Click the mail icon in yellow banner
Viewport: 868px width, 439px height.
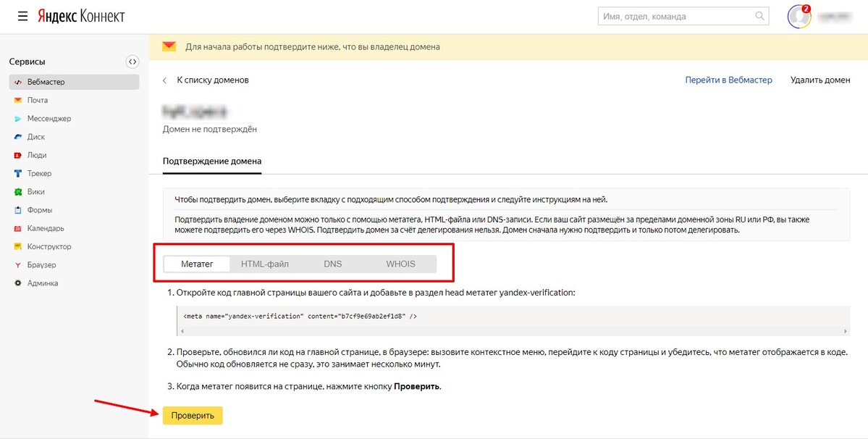click(x=169, y=46)
